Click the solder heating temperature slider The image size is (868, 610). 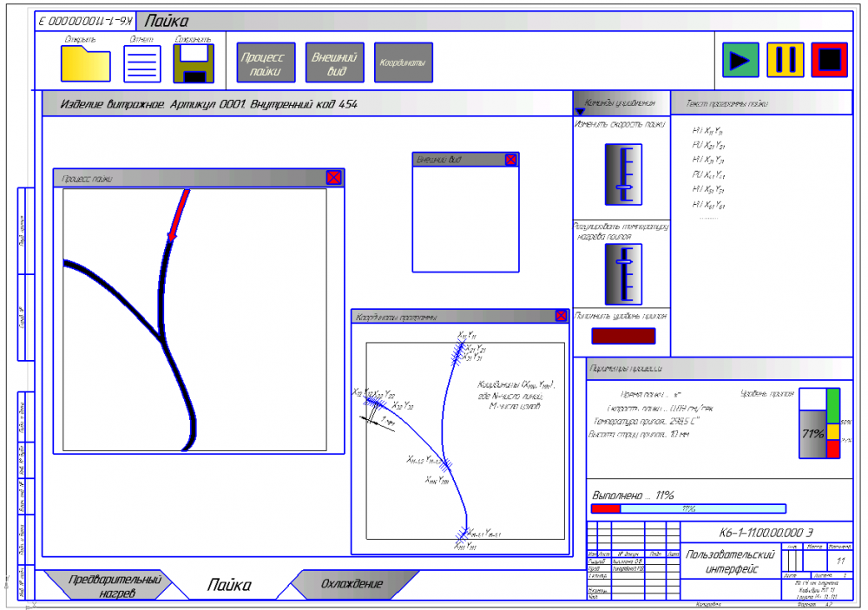623,273
